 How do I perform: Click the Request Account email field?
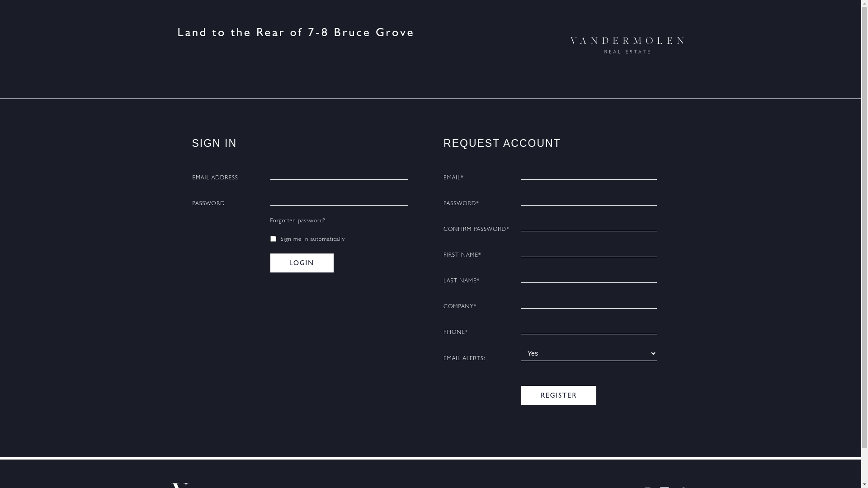click(589, 174)
